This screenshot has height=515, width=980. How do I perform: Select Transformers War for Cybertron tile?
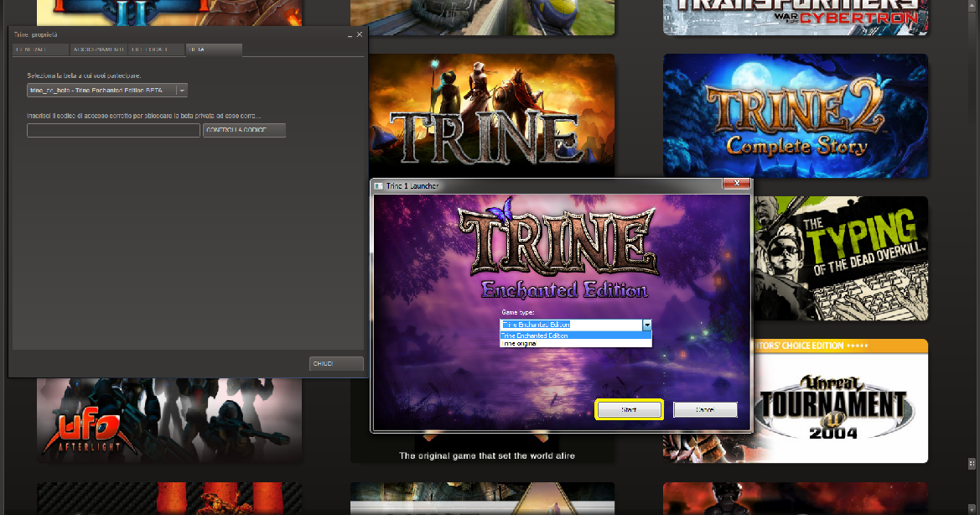pyautogui.click(x=795, y=17)
